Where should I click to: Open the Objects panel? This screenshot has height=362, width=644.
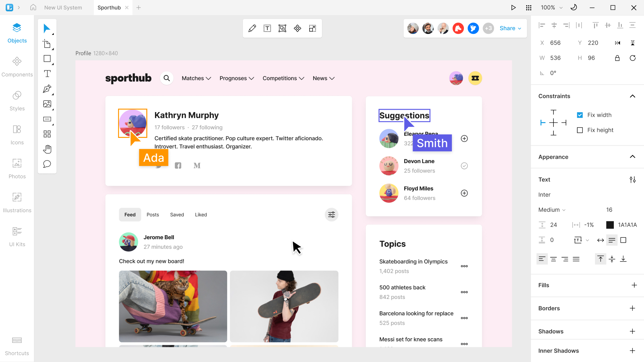tap(17, 33)
